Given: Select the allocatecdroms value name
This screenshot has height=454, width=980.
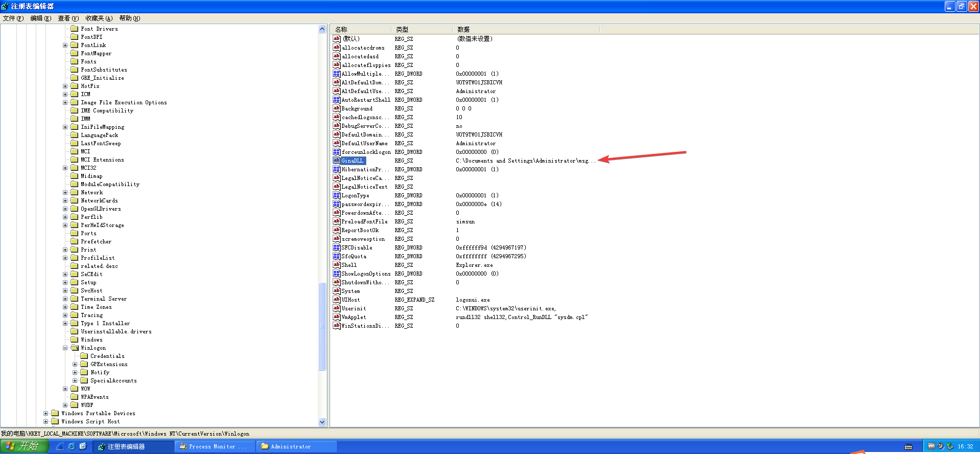Looking at the screenshot, I should tap(363, 48).
